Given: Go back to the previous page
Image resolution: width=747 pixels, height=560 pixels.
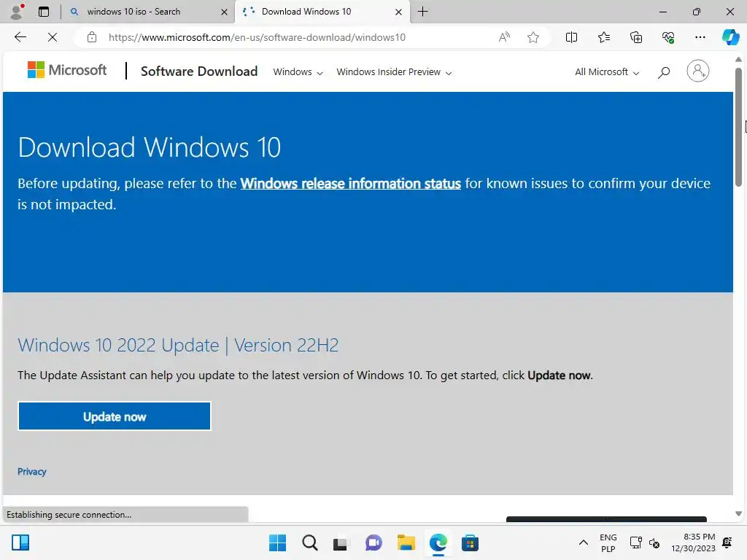Looking at the screenshot, I should point(20,37).
